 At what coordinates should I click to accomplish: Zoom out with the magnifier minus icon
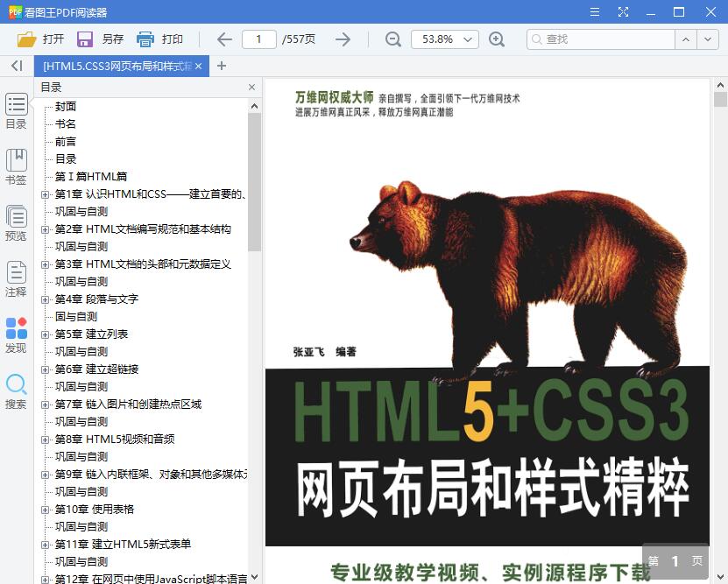click(393, 39)
